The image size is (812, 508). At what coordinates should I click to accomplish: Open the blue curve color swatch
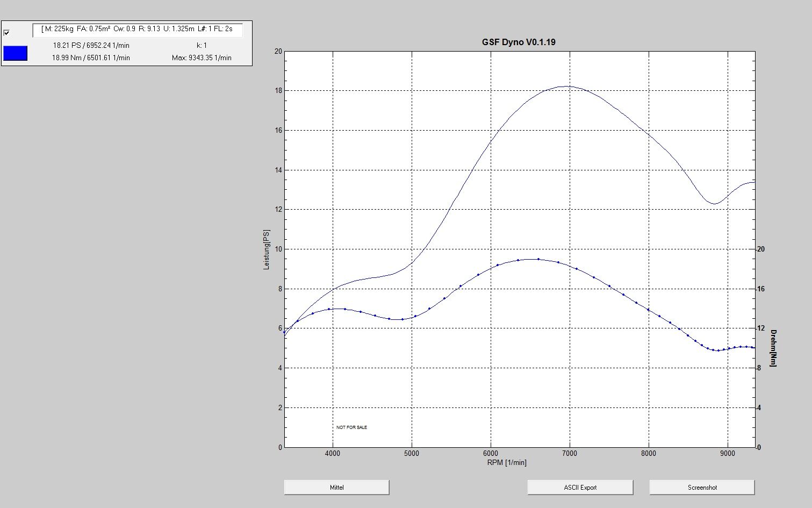pos(15,53)
